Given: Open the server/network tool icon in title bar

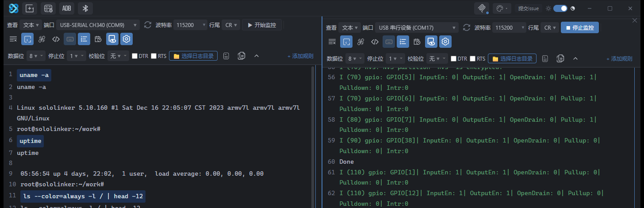Looking at the screenshot, I should (x=48, y=8).
